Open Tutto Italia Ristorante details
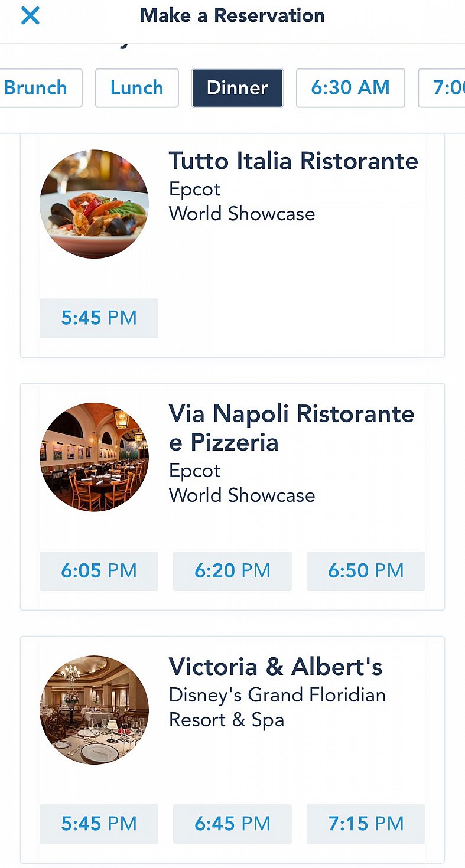The image size is (465, 868). pyautogui.click(x=294, y=161)
